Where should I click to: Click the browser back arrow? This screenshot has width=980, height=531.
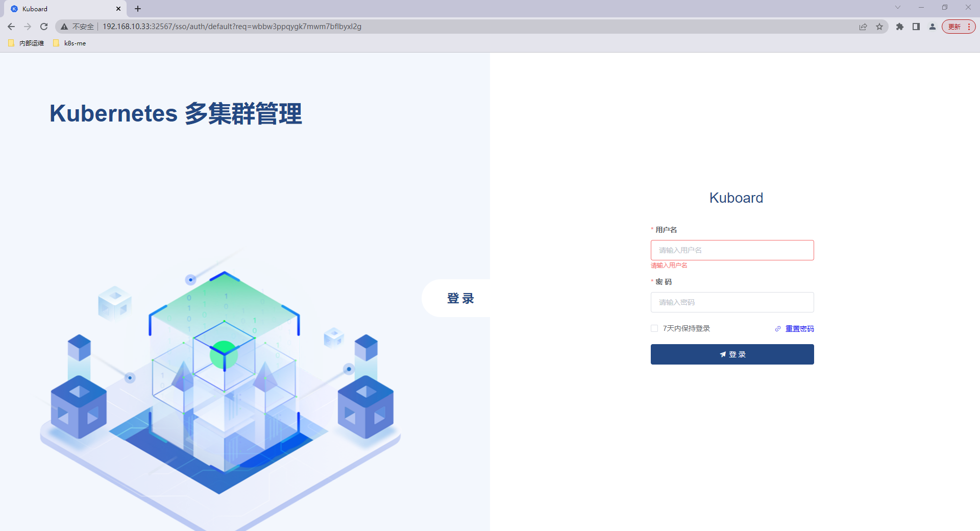click(x=11, y=27)
